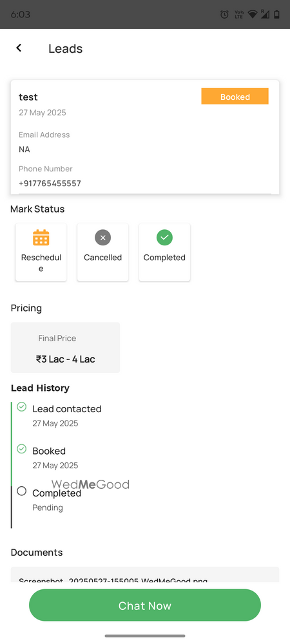Tap the Wi-Fi icon in status bar
Viewport: 290px width, 644px height.
253,14
